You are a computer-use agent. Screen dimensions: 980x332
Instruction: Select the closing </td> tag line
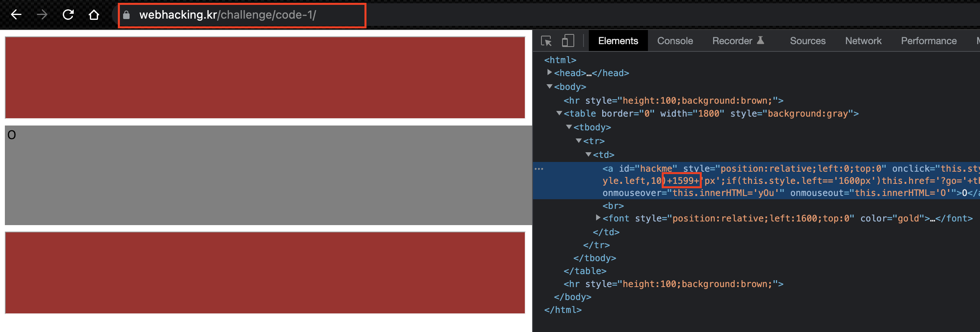click(x=606, y=232)
